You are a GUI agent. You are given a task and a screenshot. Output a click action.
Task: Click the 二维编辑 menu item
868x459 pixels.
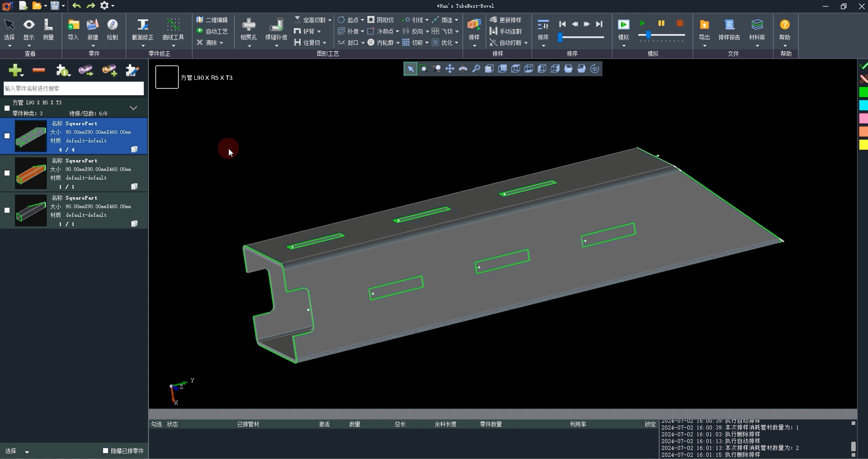point(212,20)
